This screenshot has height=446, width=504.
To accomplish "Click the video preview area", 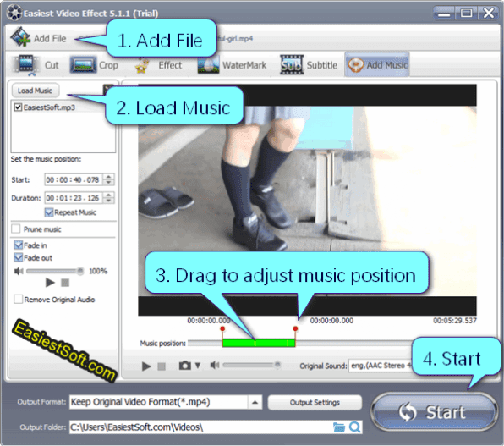I will click(307, 200).
